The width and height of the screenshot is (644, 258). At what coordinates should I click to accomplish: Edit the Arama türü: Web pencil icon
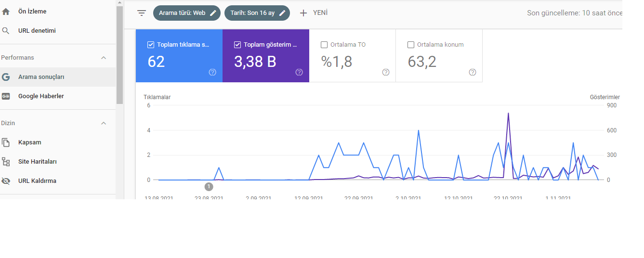pos(213,13)
